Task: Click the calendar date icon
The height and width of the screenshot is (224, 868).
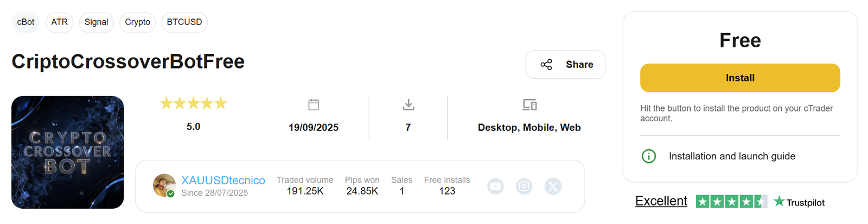Action: 314,104
